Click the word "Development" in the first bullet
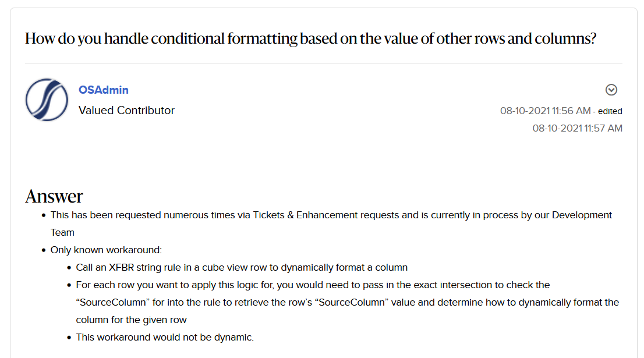 (582, 215)
